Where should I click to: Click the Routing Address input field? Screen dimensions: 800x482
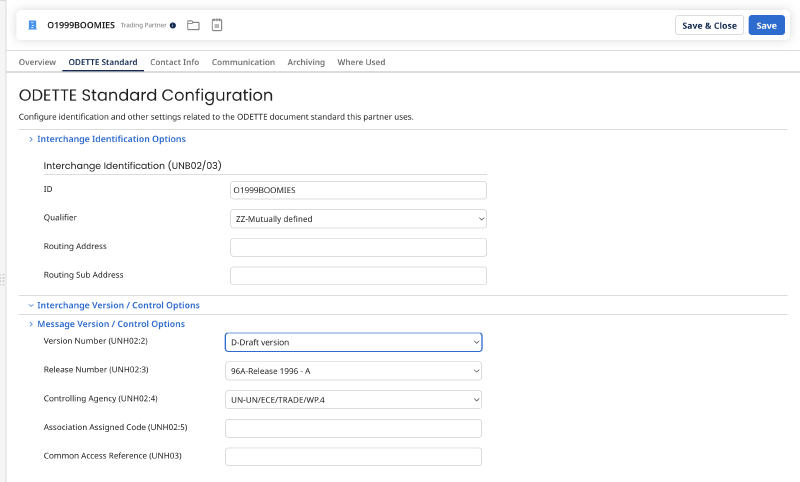pos(358,247)
